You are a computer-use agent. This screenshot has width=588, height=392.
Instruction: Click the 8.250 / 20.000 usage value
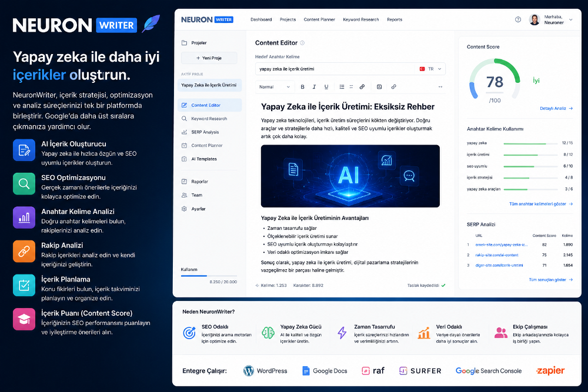[x=223, y=282]
